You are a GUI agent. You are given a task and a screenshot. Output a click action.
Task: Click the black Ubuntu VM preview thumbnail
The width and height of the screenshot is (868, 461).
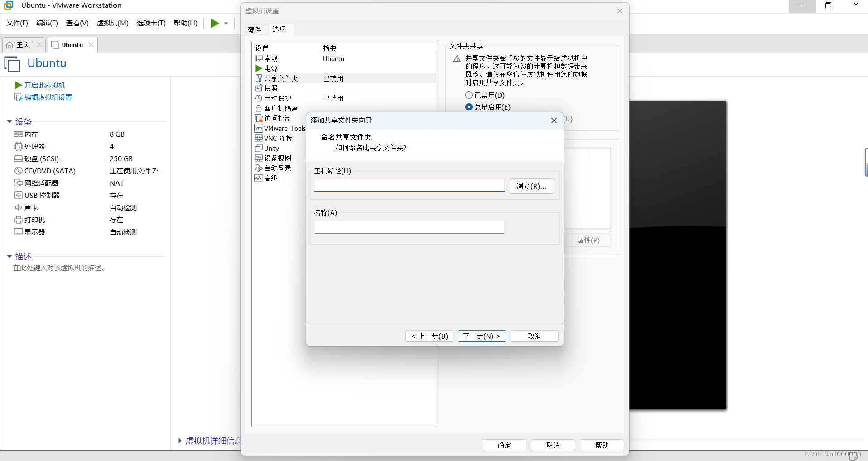click(x=678, y=255)
